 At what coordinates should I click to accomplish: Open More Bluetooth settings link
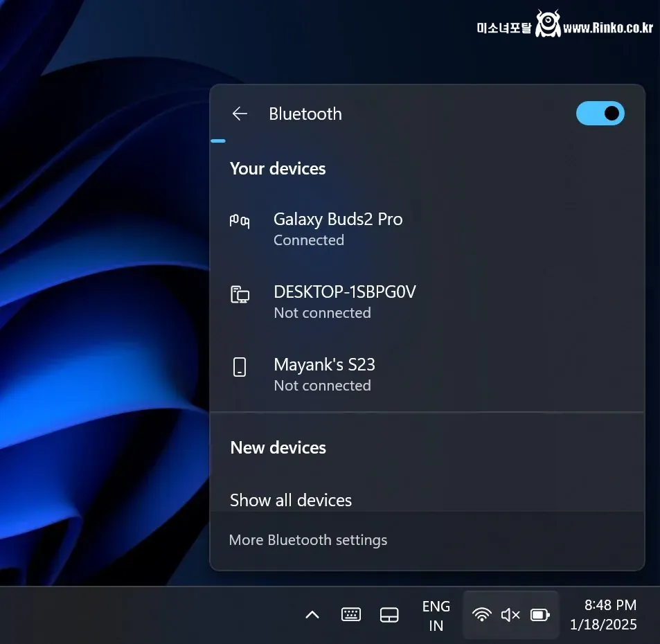(x=308, y=540)
